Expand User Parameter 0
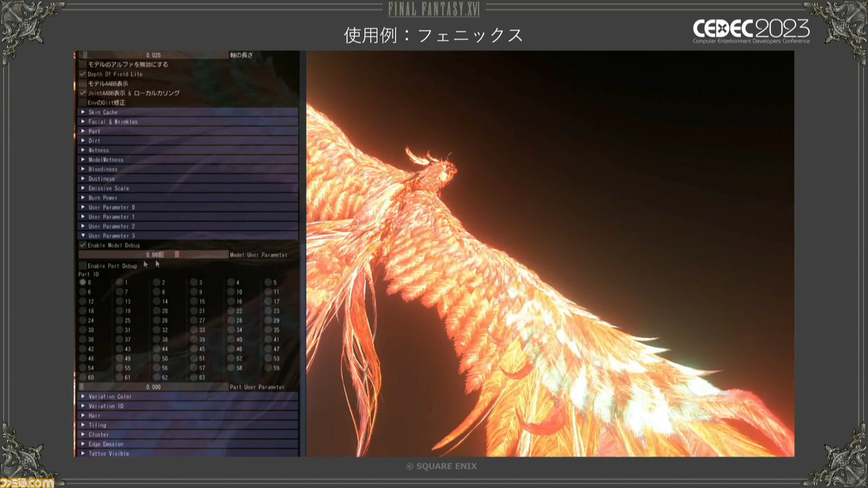 click(x=188, y=207)
